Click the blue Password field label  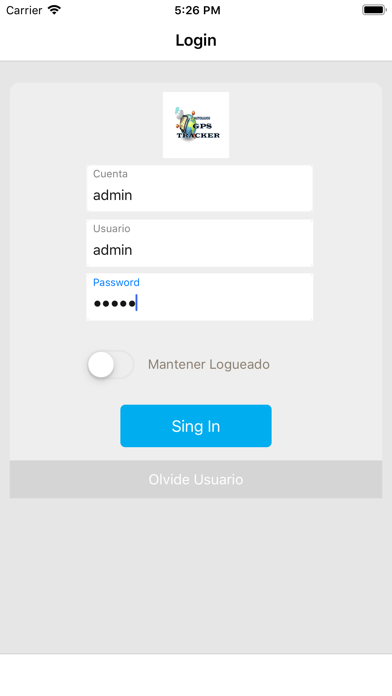(116, 282)
